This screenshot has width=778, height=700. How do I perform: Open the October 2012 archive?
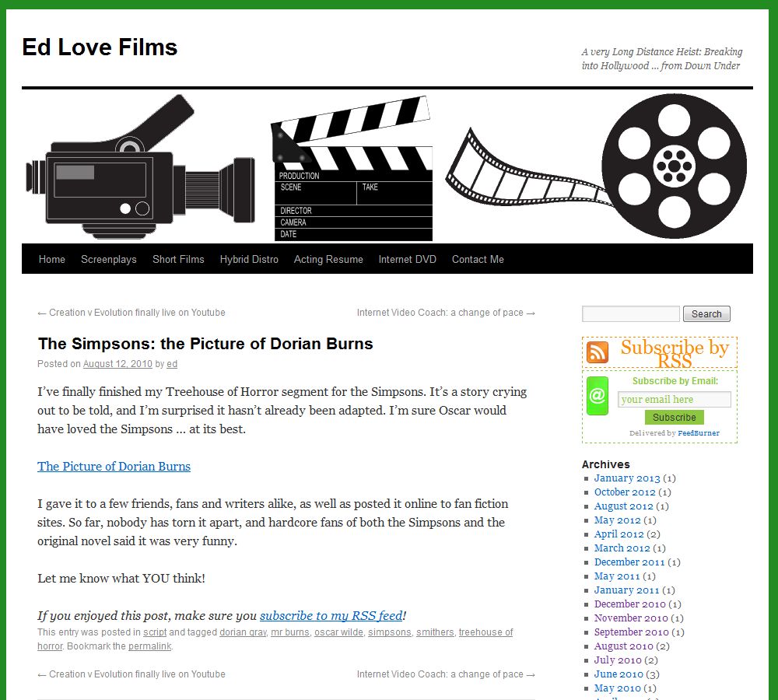click(x=625, y=492)
